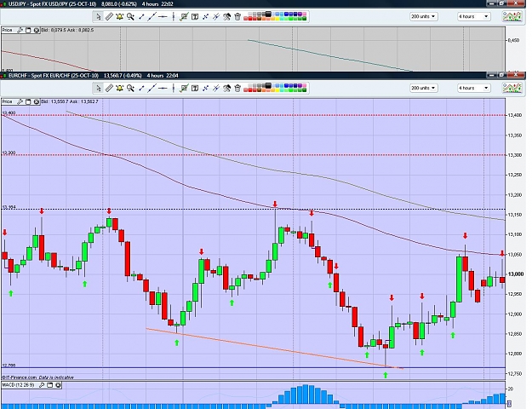Pick the purple color swatch in EURCHF palette

coord(300,85)
